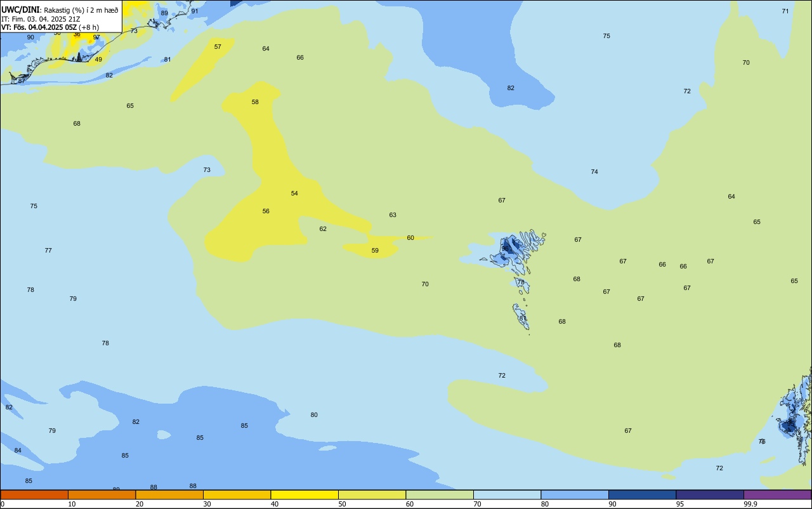Screen dimensions: 812x509
Task: Click the humidity value 54 on the map
Action: [294, 194]
